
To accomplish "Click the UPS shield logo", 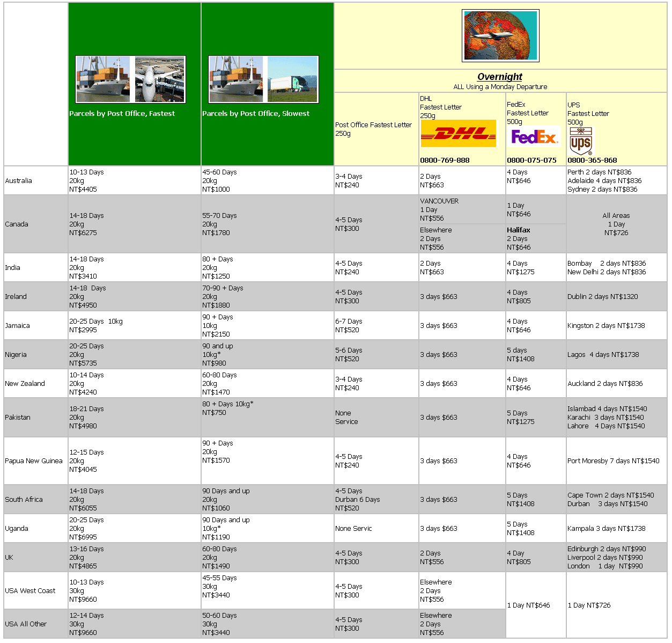I will click(581, 142).
